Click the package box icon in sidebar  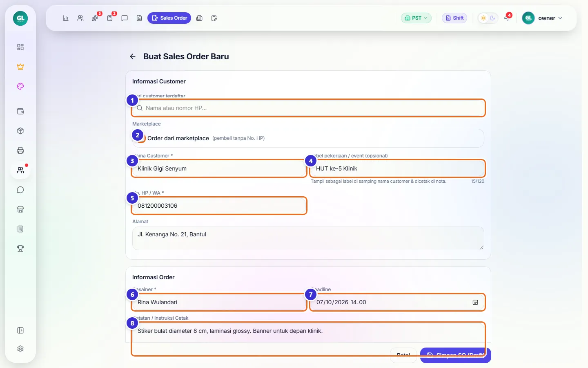click(20, 131)
